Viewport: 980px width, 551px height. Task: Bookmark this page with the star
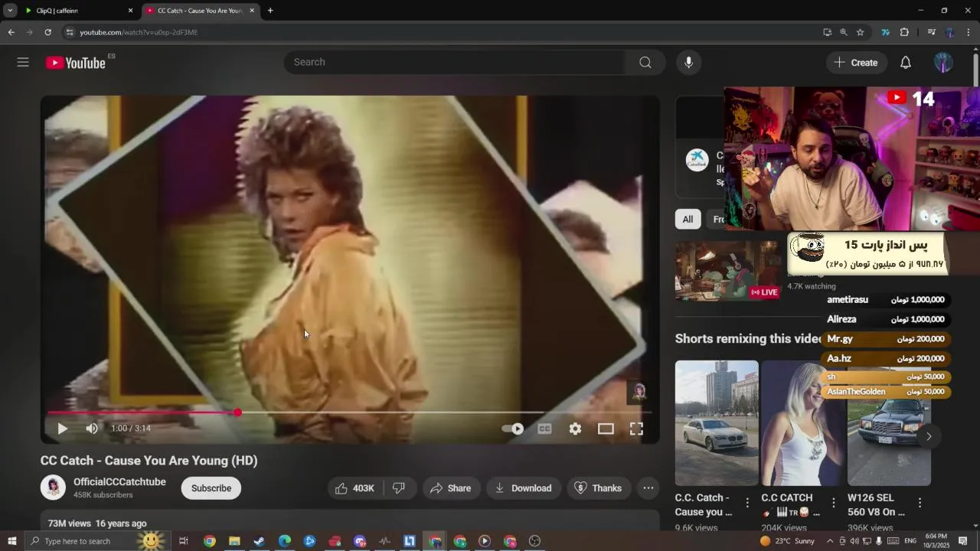point(861,32)
